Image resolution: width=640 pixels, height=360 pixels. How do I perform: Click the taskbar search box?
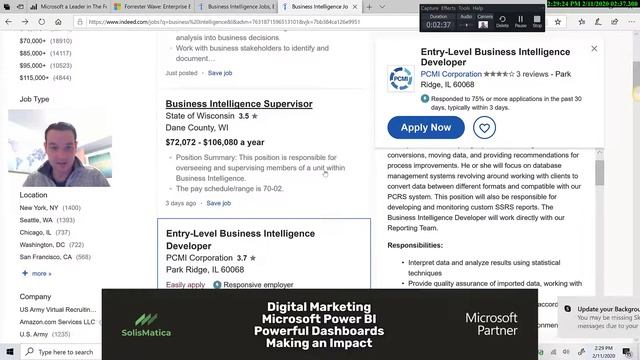(60, 351)
